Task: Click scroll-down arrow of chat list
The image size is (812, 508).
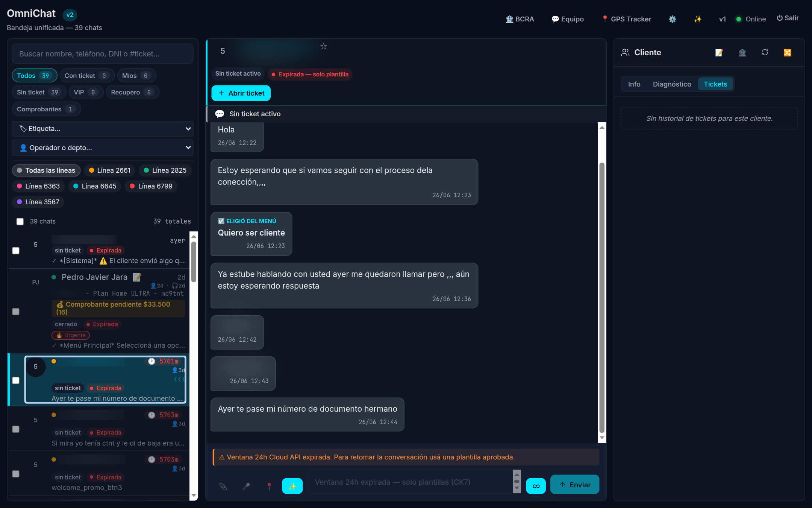Action: tap(194, 495)
